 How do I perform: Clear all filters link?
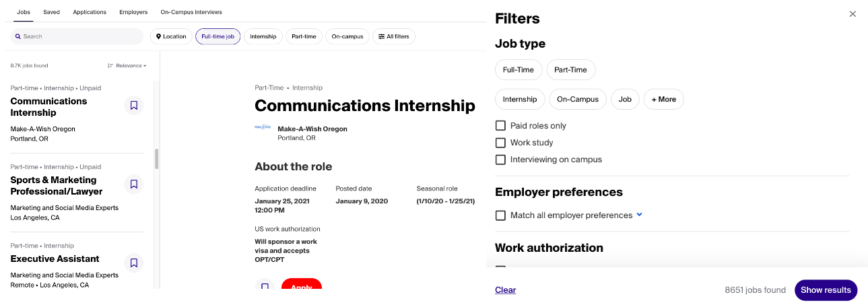click(x=506, y=290)
